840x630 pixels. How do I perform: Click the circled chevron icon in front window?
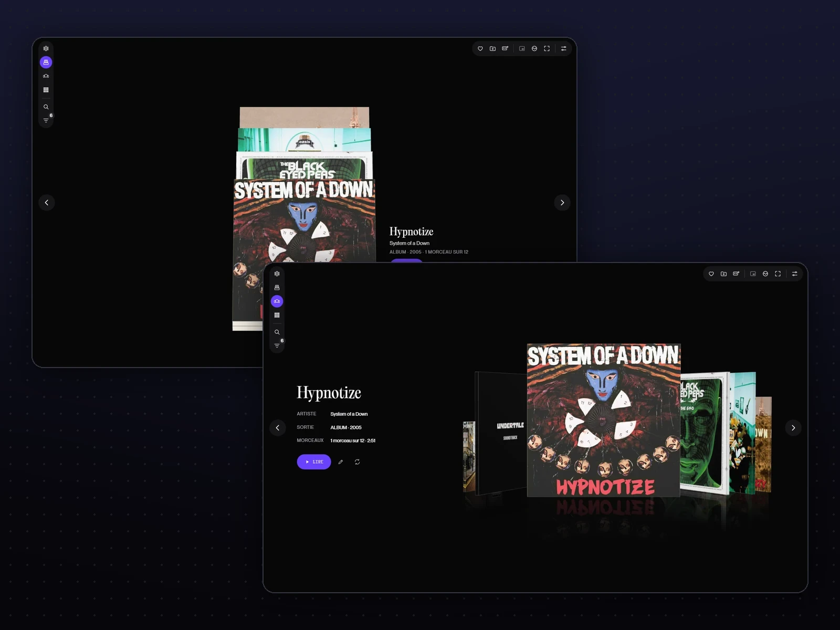click(765, 274)
